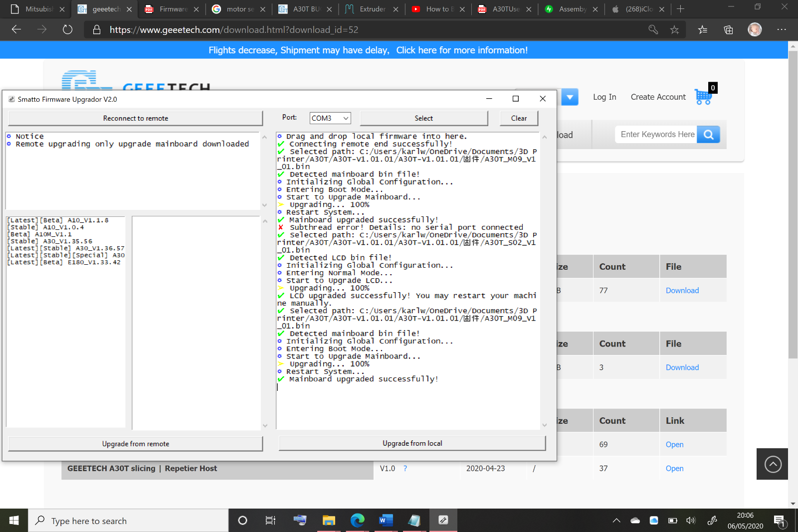Open File Explorer from taskbar
The width and height of the screenshot is (798, 532).
(329, 521)
